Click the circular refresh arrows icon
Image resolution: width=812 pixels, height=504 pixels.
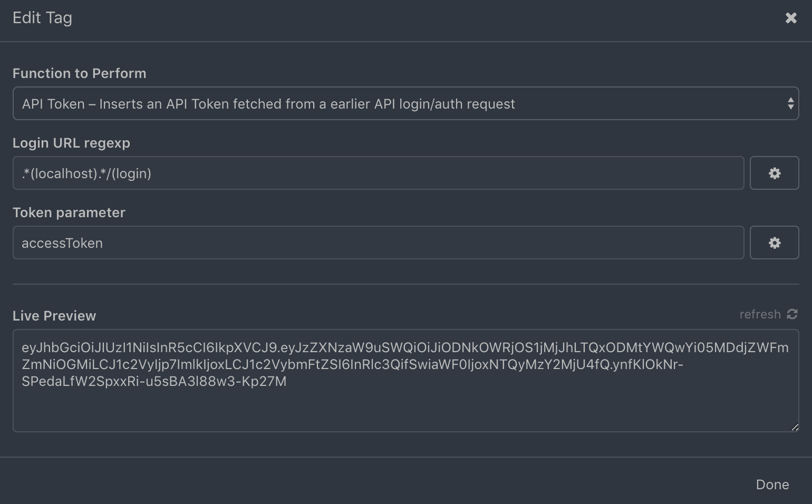(792, 315)
